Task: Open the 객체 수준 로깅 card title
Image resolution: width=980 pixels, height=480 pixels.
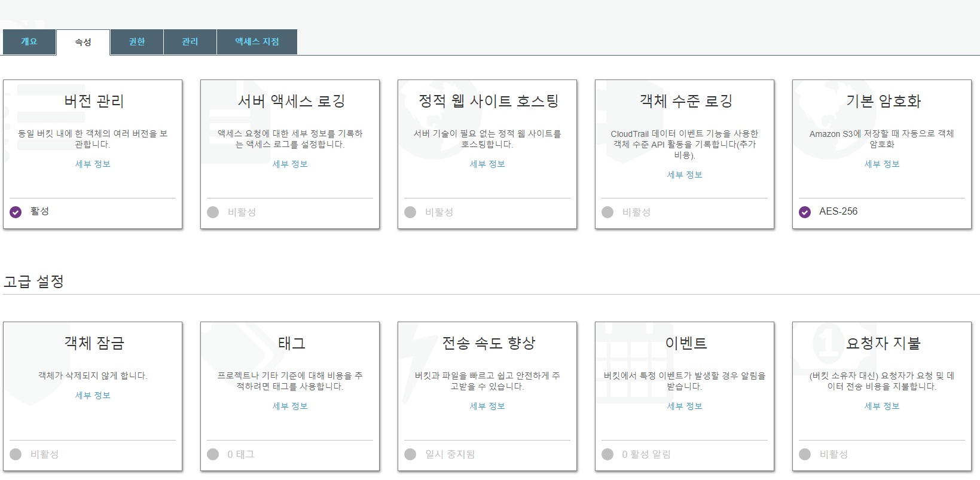Action: [x=686, y=101]
